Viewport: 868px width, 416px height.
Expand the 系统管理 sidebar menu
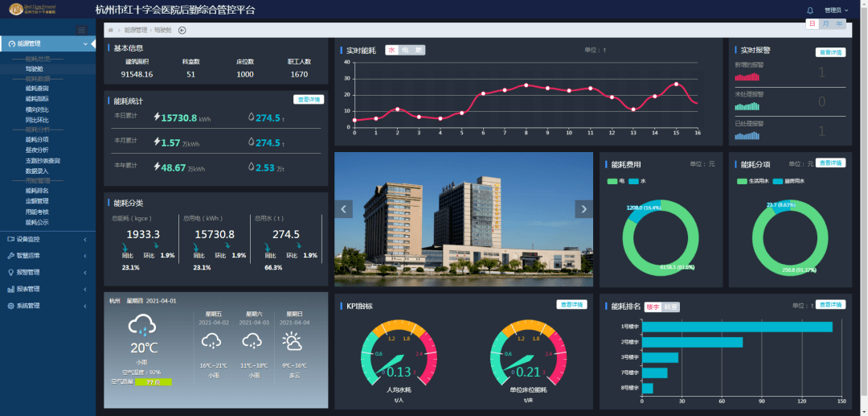click(47, 306)
